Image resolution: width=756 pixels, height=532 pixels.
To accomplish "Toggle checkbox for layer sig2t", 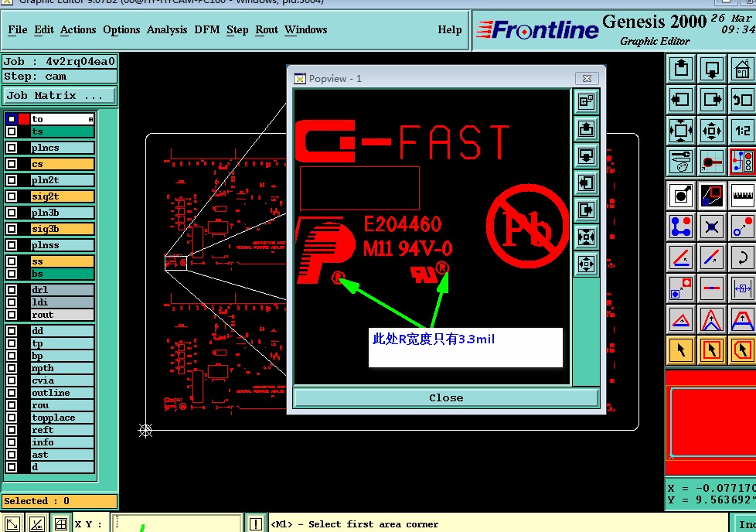I will [x=12, y=196].
